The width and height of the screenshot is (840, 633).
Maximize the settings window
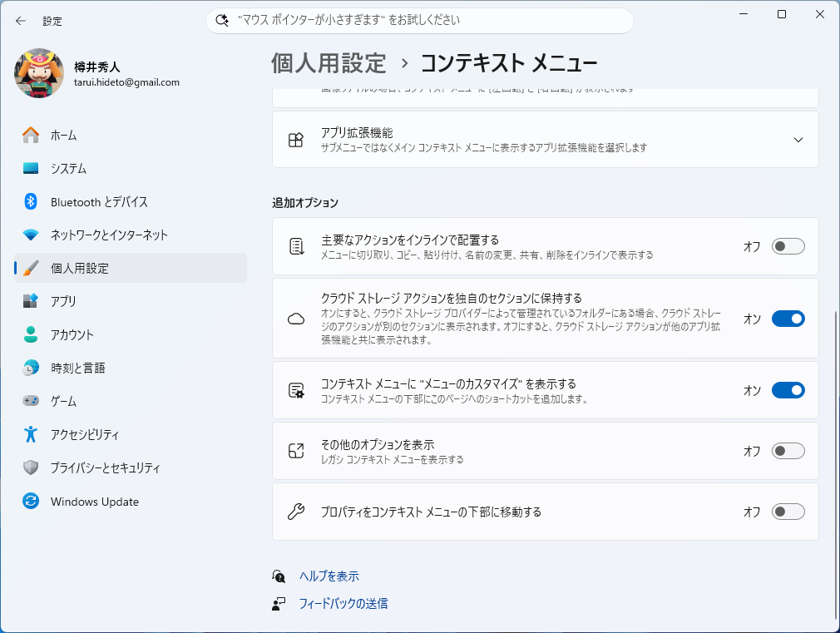[782, 14]
